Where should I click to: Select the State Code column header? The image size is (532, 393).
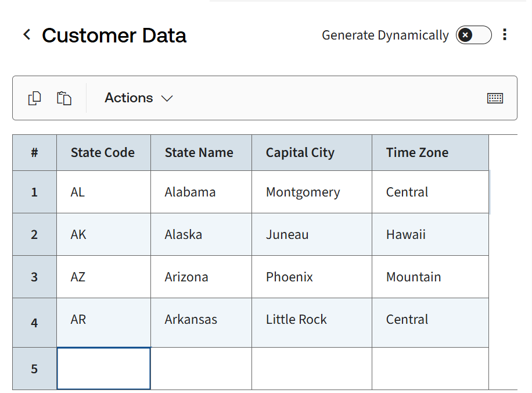pyautogui.click(x=103, y=153)
